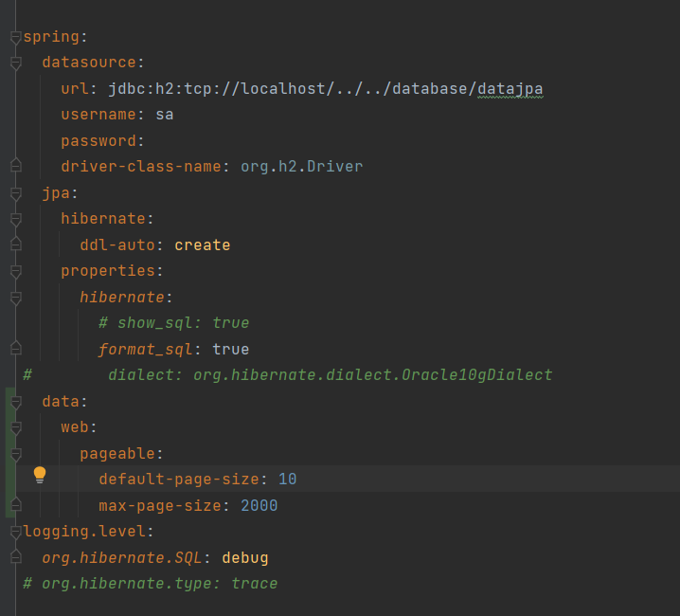This screenshot has height=616, width=680.
Task: Click the commented '# show_sql: true' line
Action: pyautogui.click(x=174, y=323)
